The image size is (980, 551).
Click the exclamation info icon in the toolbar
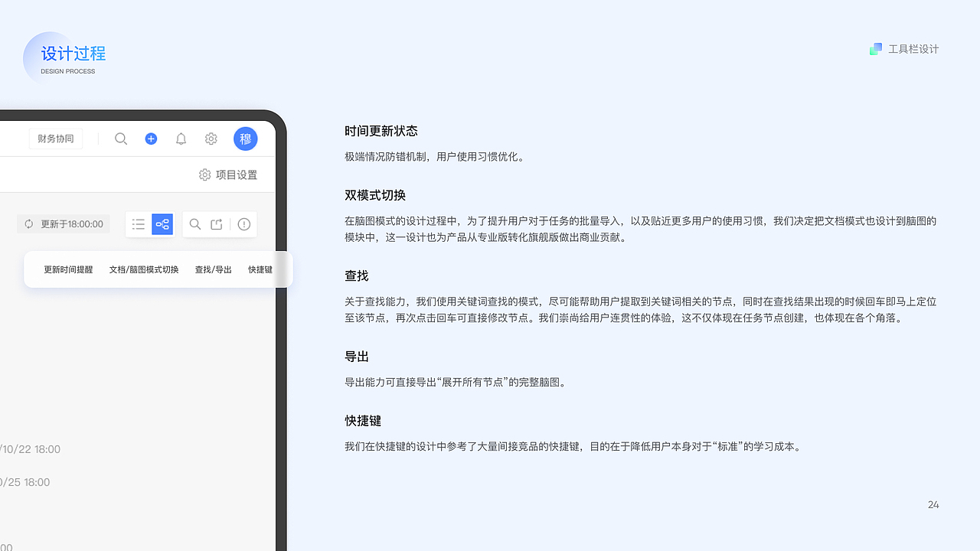click(243, 224)
